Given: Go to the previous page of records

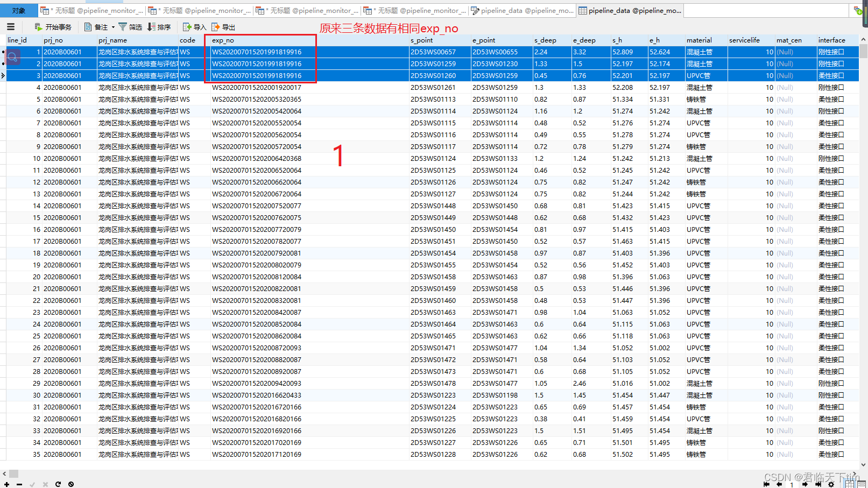Looking at the screenshot, I should coord(779,484).
